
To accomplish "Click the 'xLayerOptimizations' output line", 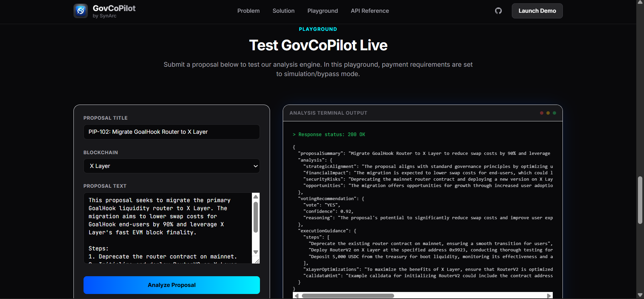I will [428, 269].
